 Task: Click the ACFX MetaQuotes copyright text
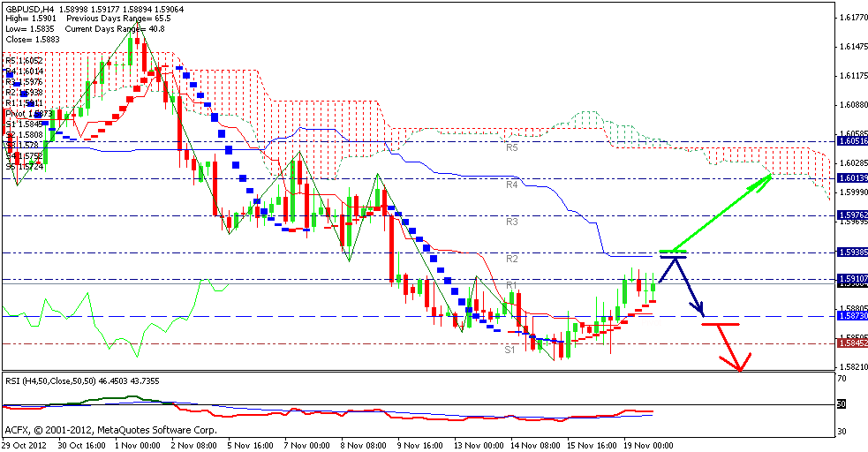tap(110, 430)
